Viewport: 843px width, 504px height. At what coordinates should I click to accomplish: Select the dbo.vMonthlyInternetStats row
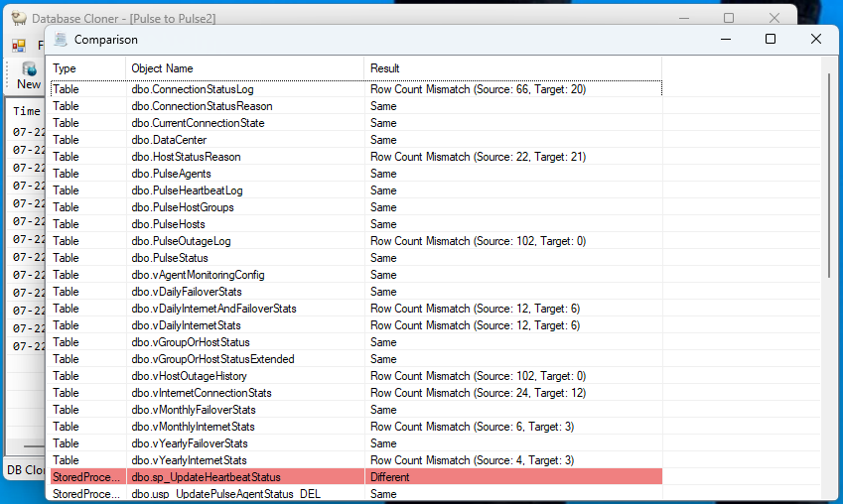pos(355,427)
